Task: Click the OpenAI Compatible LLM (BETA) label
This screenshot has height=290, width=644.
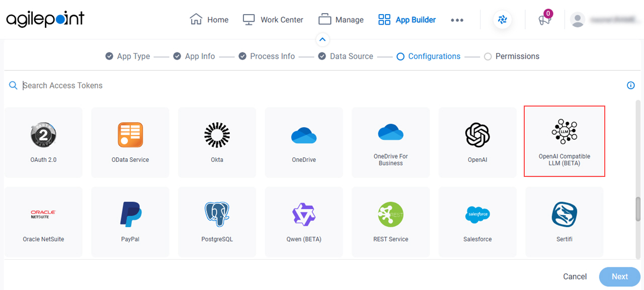Action: pyautogui.click(x=565, y=160)
